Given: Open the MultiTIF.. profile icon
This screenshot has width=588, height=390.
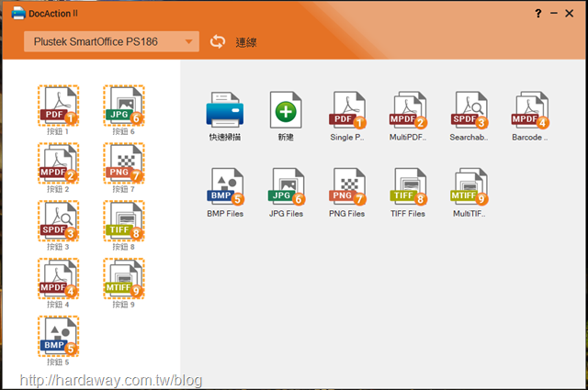Looking at the screenshot, I should (x=469, y=186).
